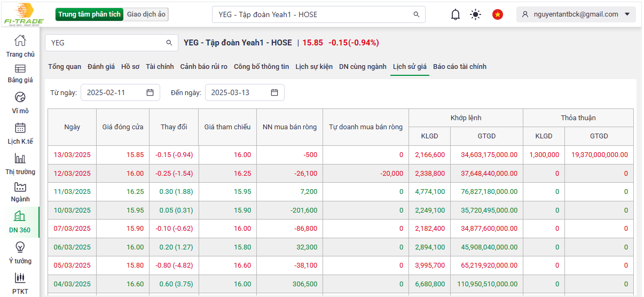
Task: Click the notification bell icon
Action: pyautogui.click(x=455, y=14)
